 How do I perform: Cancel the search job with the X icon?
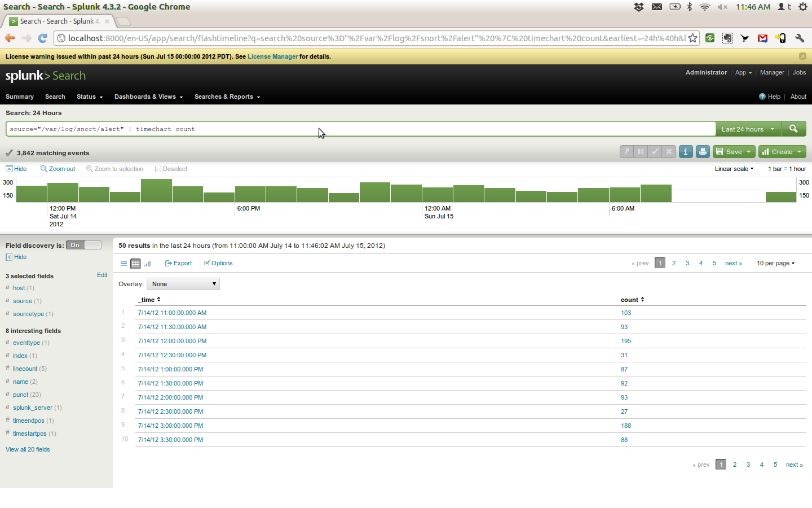pyautogui.click(x=669, y=151)
